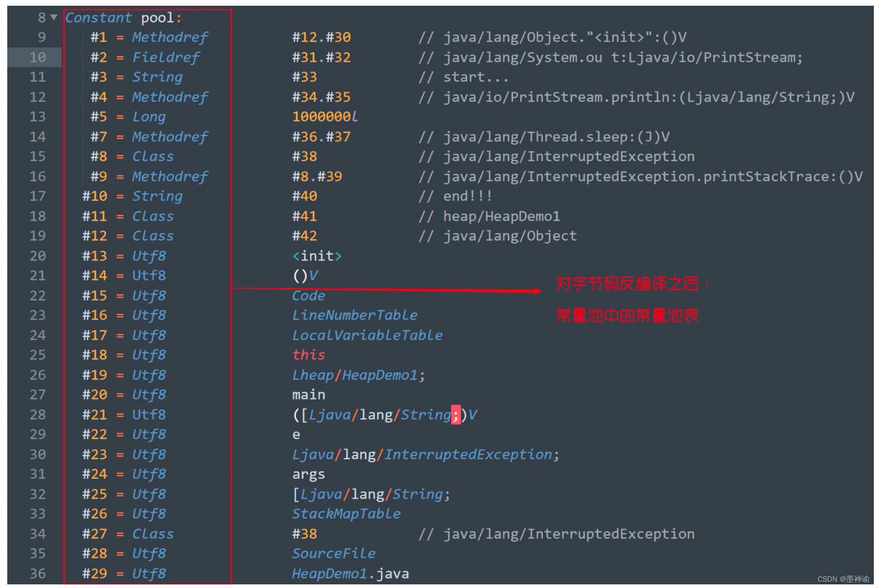Click 'java/lang/Thread.sleep:(J)V' comment
Viewport: 878px width, 588px height.
(x=556, y=137)
